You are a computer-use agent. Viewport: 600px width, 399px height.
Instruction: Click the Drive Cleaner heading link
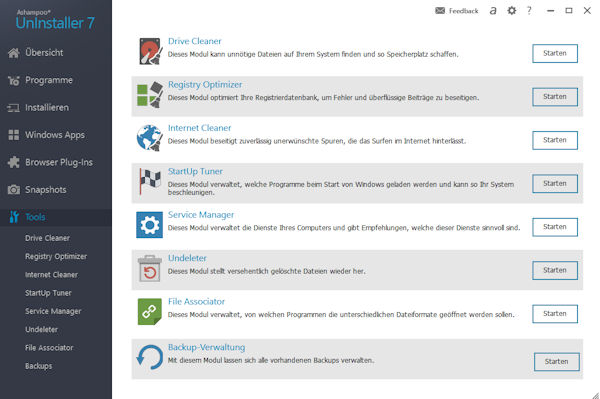[194, 41]
